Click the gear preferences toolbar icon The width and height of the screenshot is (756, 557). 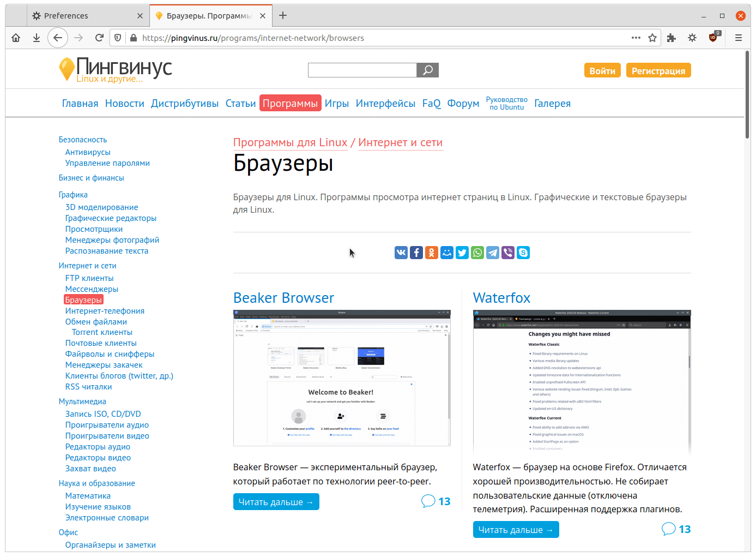[692, 38]
